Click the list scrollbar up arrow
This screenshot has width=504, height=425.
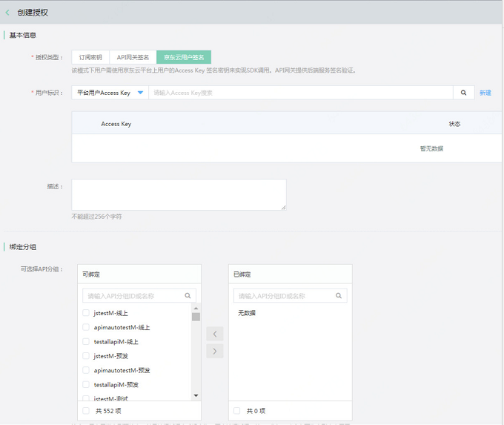196,309
